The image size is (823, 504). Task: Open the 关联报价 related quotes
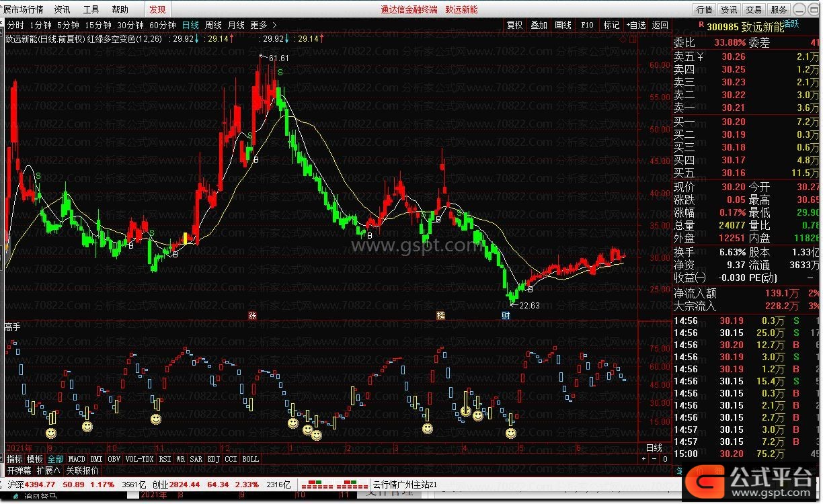(82, 470)
